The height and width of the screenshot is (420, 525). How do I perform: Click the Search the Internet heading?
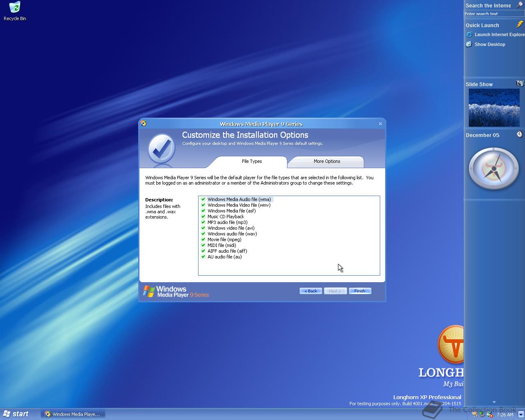pos(488,5)
